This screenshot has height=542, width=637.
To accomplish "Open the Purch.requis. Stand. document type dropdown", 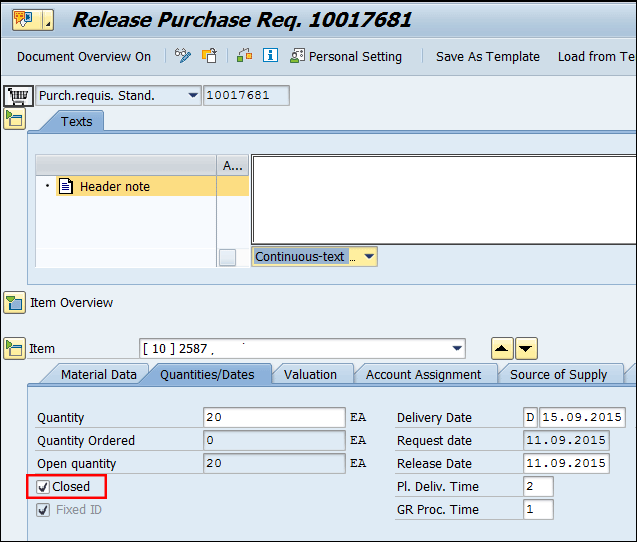I will click(x=193, y=96).
